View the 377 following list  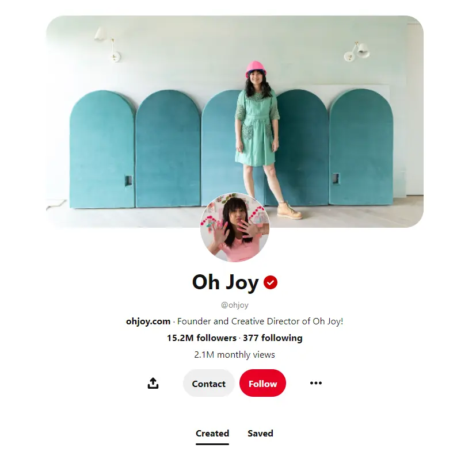(x=273, y=338)
